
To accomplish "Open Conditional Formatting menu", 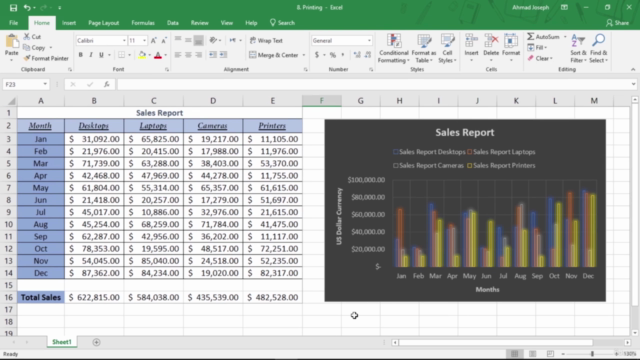I will (x=393, y=49).
